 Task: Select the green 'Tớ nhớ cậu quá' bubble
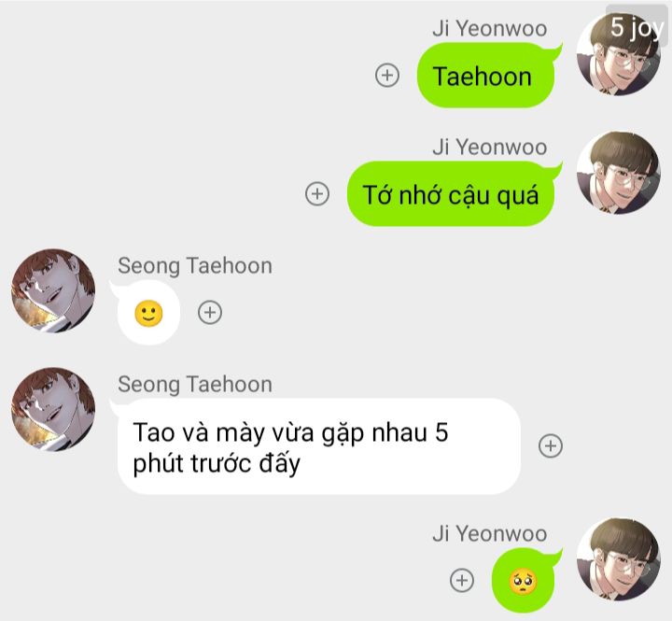(451, 194)
